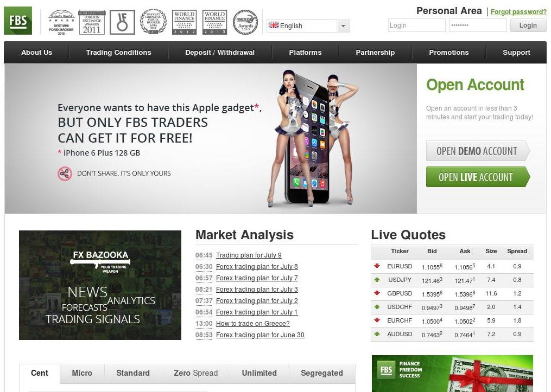Select the Cent account tab
This screenshot has height=392, width=551.
click(39, 373)
